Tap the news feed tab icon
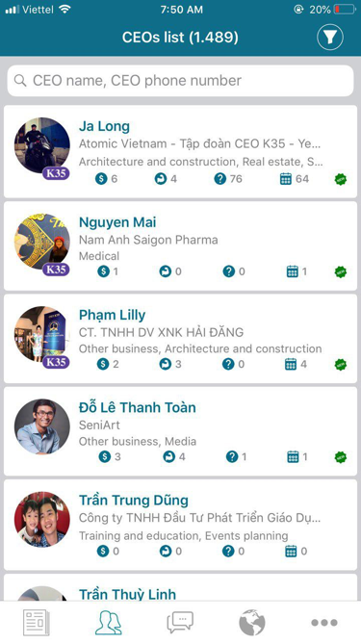This screenshot has height=644, width=361. (37, 623)
